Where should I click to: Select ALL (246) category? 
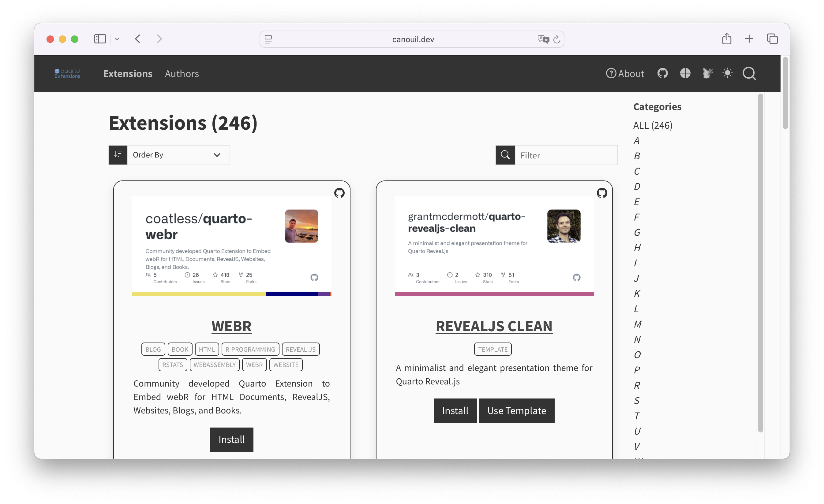coord(653,125)
